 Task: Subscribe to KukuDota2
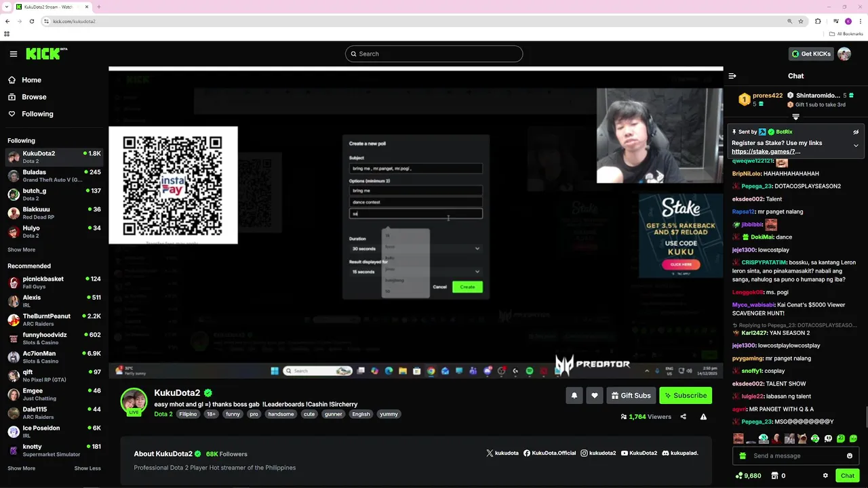(x=686, y=395)
